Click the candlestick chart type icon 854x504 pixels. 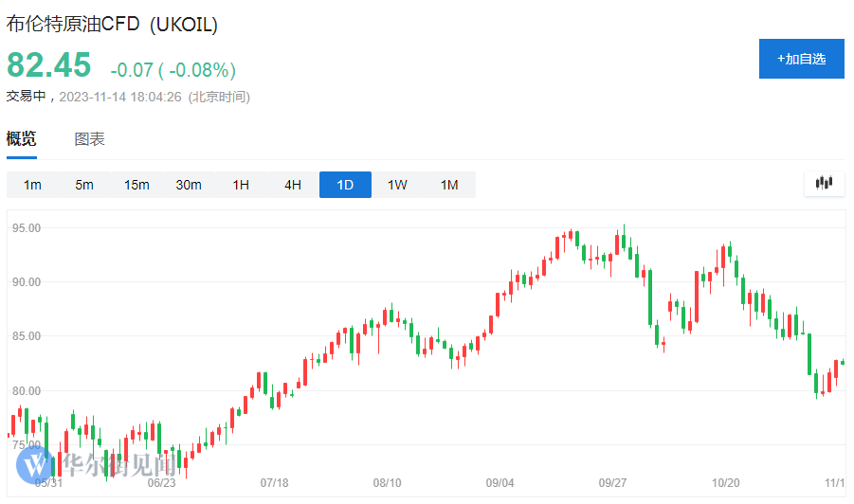(824, 184)
